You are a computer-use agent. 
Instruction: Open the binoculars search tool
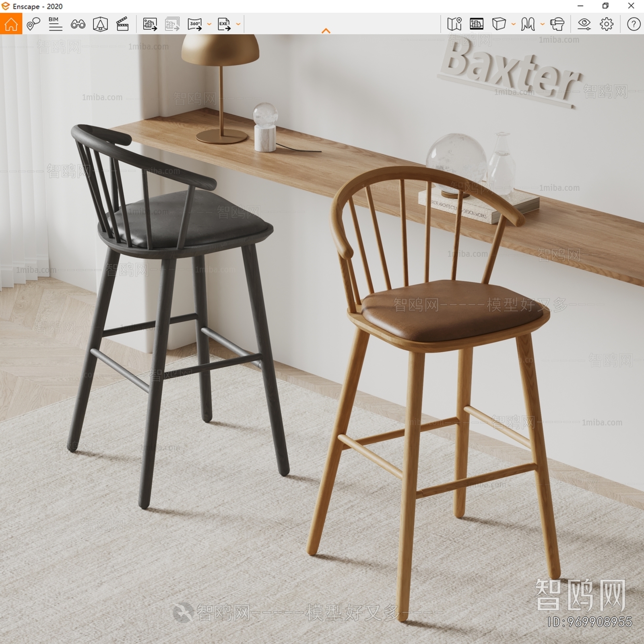(78, 24)
